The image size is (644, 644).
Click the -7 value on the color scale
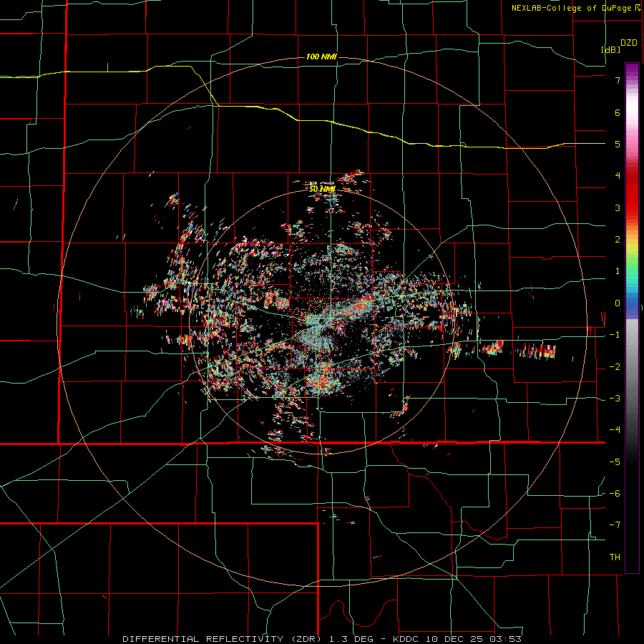[x=615, y=525]
